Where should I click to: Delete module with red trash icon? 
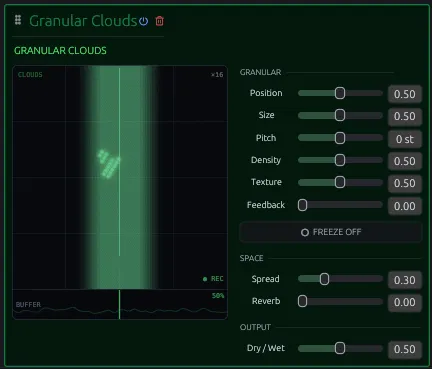[x=160, y=21]
